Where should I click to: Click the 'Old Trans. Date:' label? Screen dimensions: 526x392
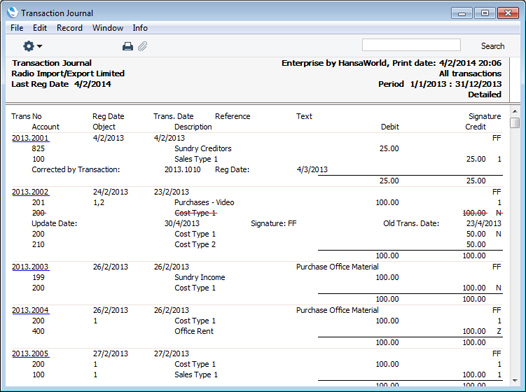click(x=411, y=224)
